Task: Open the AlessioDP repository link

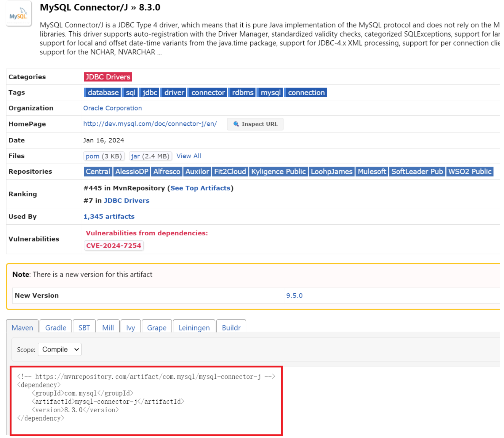Action: pos(131,172)
